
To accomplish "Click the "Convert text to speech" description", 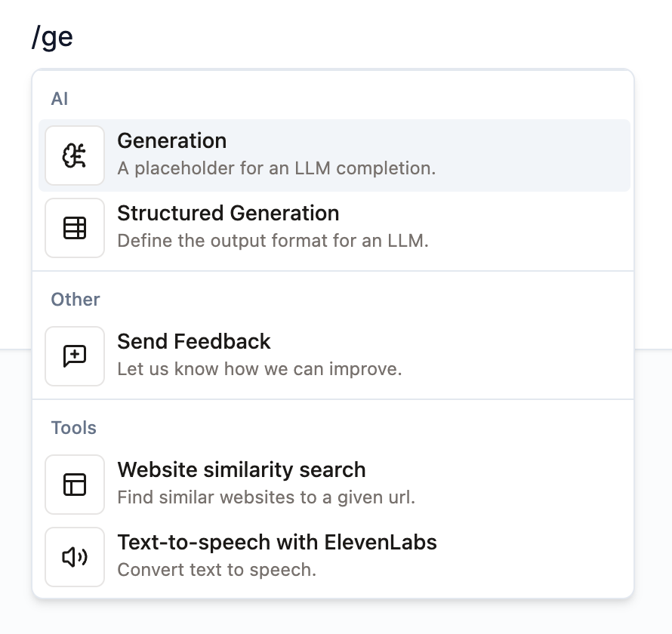I will [217, 570].
